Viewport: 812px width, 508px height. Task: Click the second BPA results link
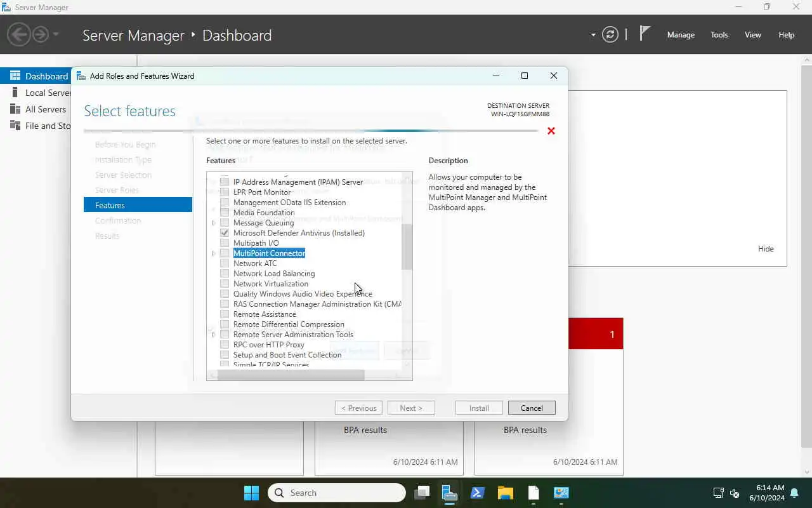click(x=525, y=430)
